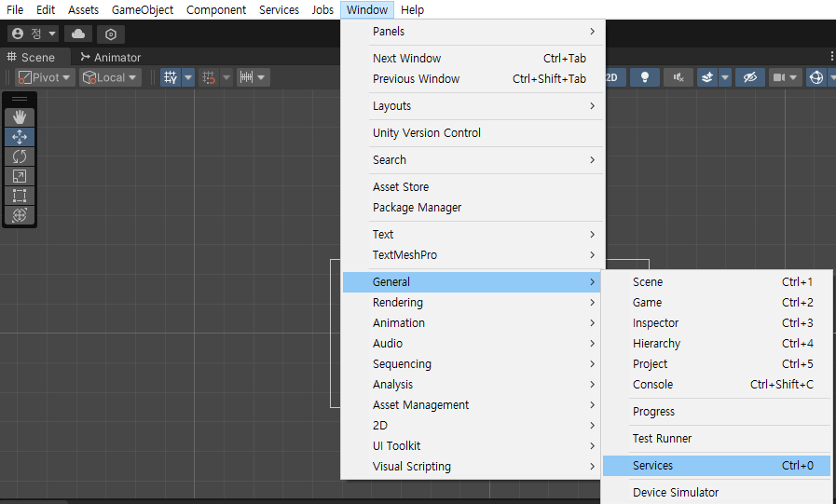Screen dimensions: 836x504
Task: Select the Move tool
Action: pyautogui.click(x=20, y=137)
